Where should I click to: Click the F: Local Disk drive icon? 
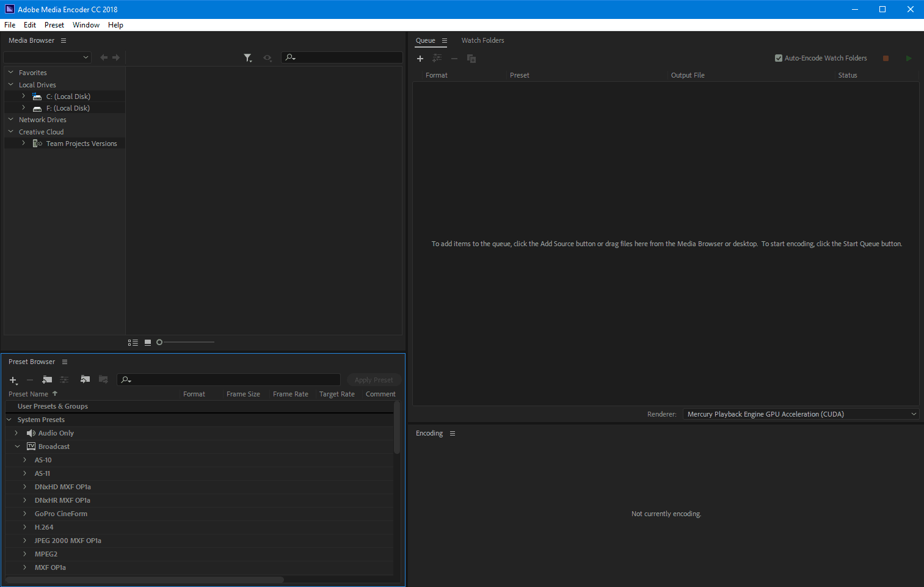click(x=37, y=108)
